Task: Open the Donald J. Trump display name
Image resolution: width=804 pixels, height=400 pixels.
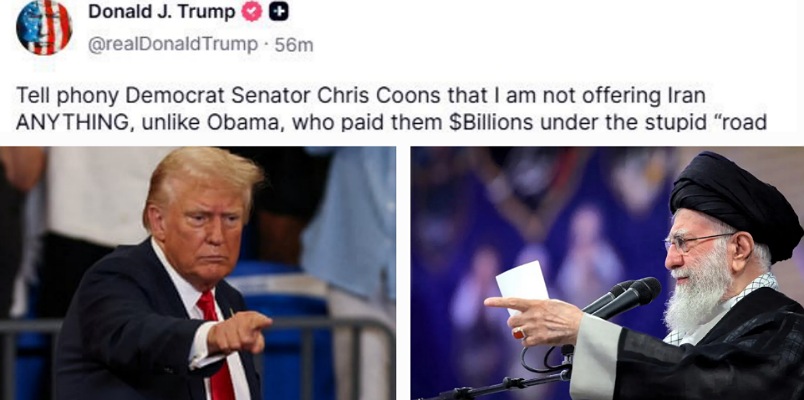Action: pos(162,12)
